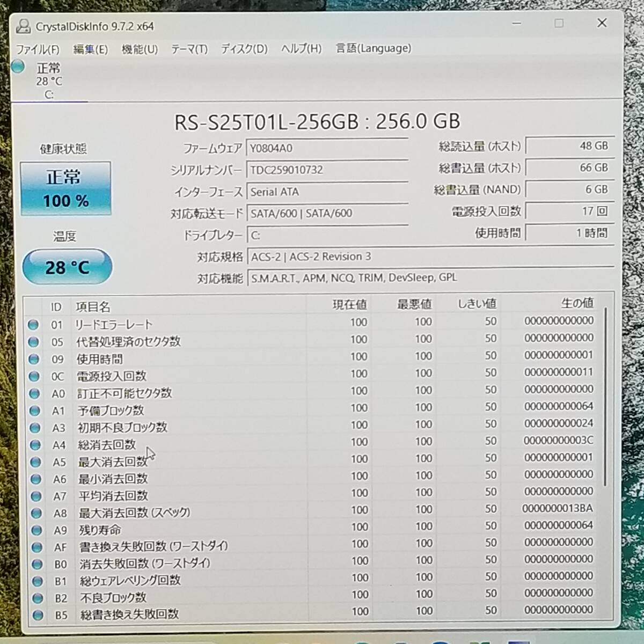Click the 電源投入回数 value 17 回
Viewport: 644px width, 644px height.
570,211
